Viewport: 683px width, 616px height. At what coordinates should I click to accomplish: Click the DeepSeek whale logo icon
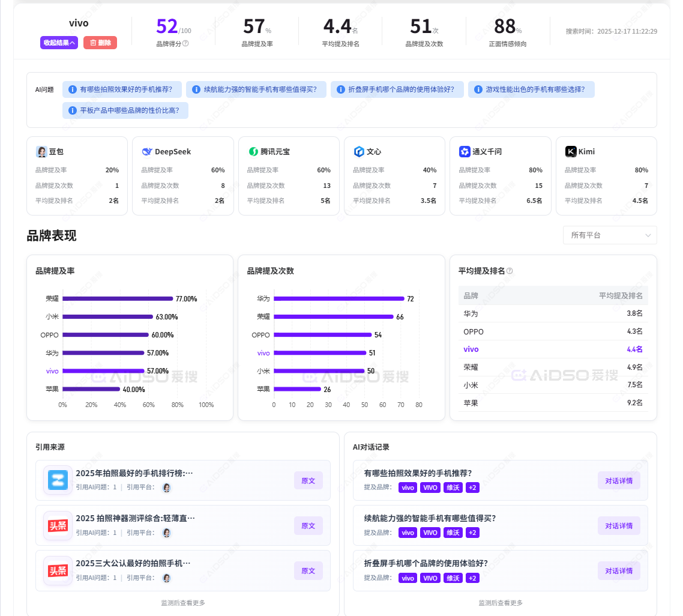147,152
